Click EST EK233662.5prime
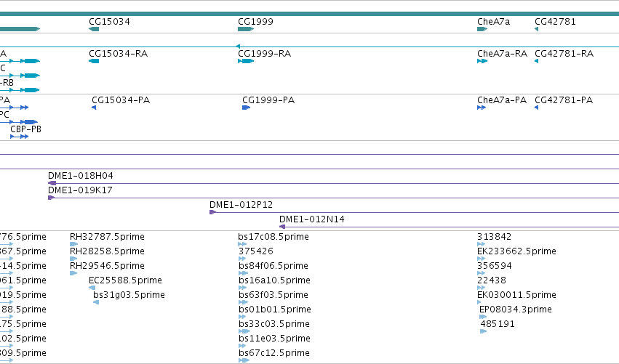 point(516,251)
